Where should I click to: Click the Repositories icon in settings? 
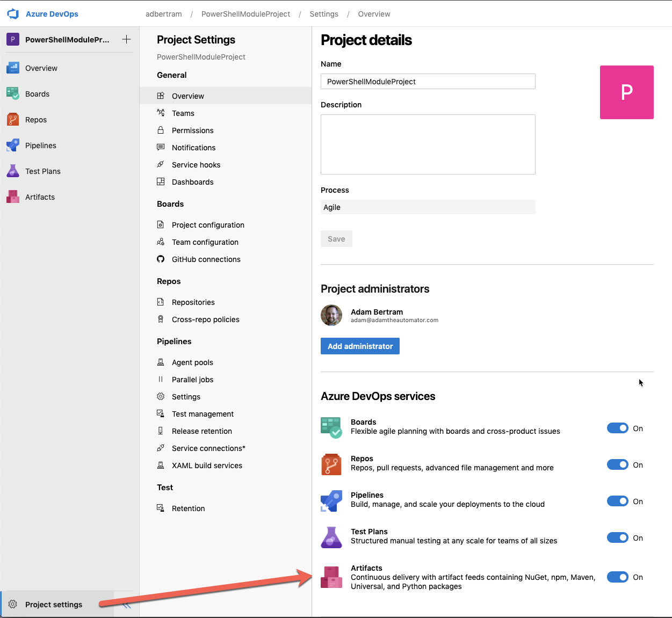pyautogui.click(x=161, y=302)
